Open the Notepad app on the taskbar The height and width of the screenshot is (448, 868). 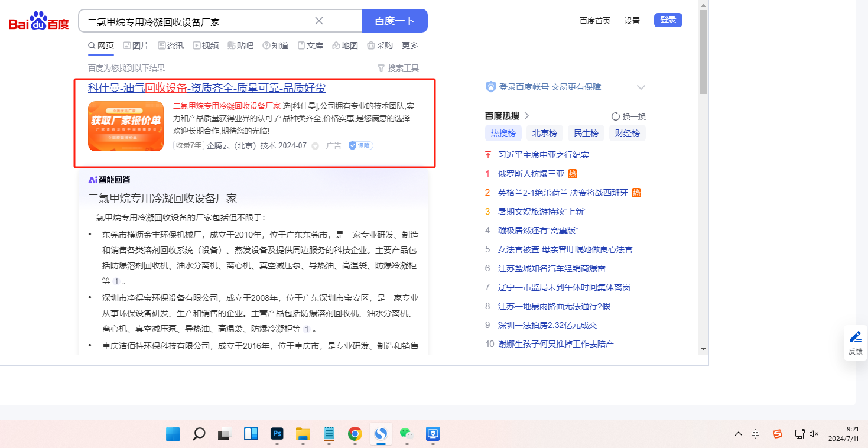[x=329, y=434]
